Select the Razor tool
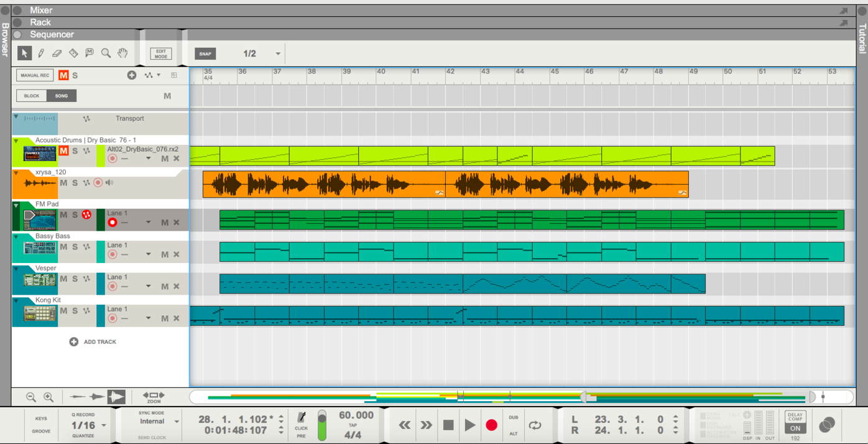The height and width of the screenshot is (444, 868). (73, 53)
